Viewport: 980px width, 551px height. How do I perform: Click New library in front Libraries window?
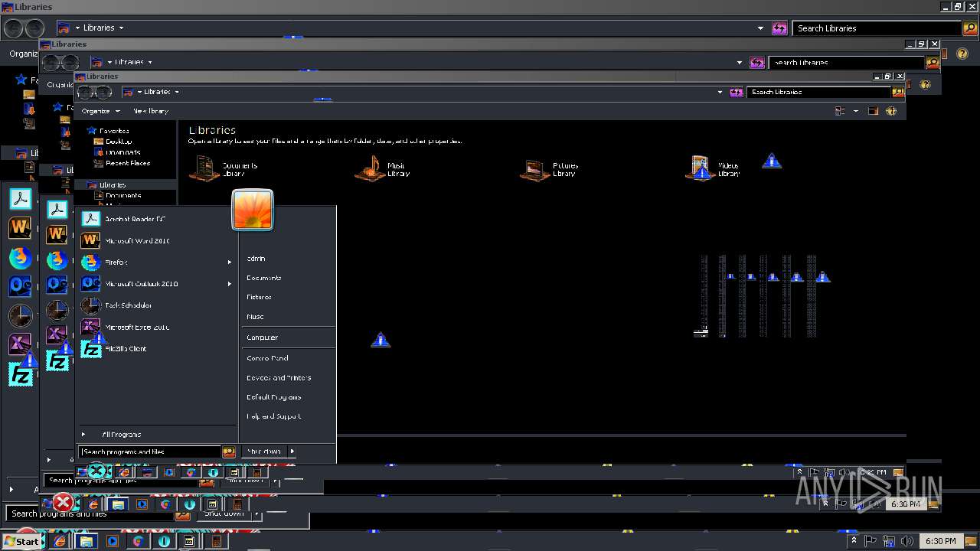(150, 111)
